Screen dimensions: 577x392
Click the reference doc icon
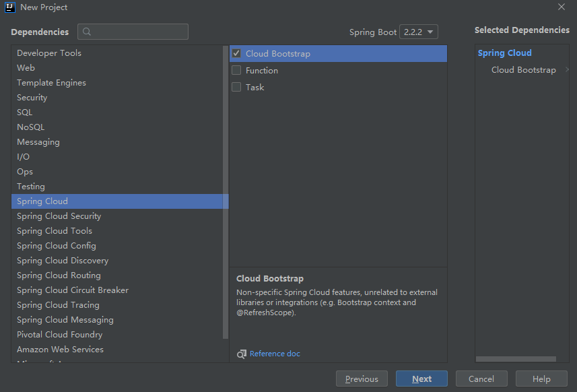(242, 354)
